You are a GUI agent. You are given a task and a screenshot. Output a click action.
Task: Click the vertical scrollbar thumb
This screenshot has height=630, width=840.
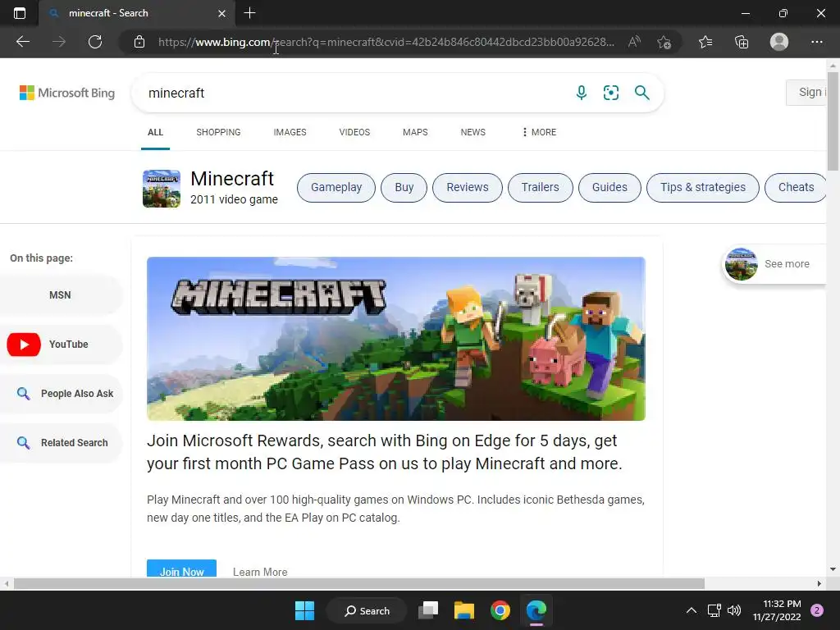pos(833,121)
